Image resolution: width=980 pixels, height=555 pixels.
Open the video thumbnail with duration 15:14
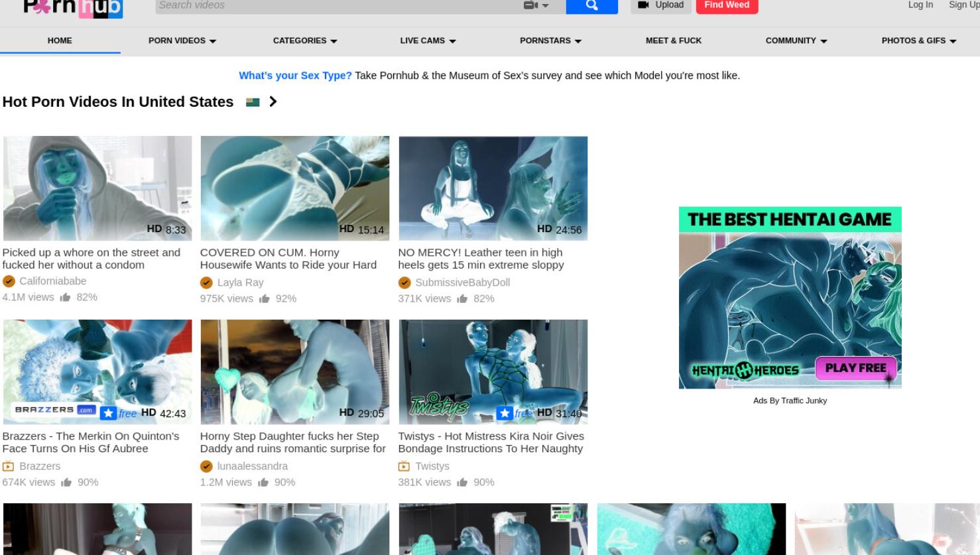[295, 188]
